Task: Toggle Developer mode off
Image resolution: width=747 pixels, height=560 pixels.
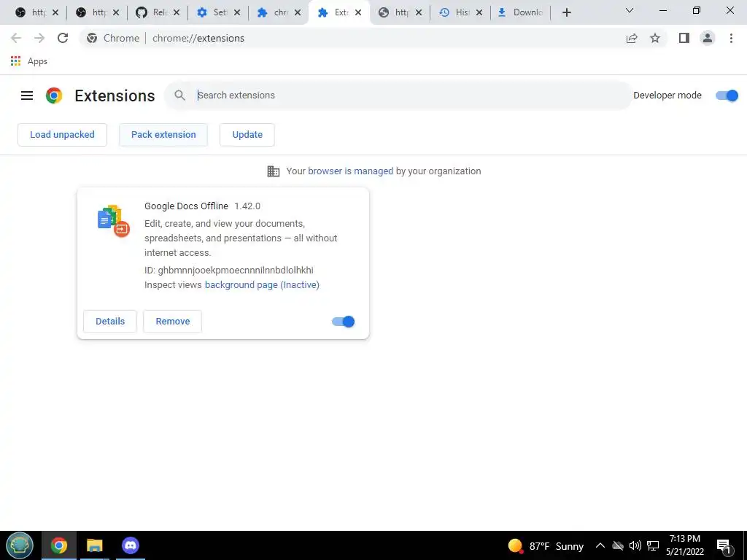Action: tap(727, 96)
